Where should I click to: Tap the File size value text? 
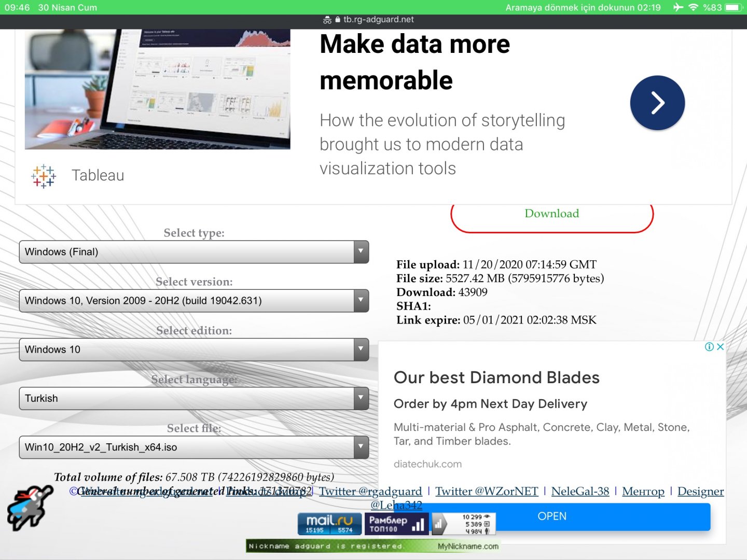point(525,278)
